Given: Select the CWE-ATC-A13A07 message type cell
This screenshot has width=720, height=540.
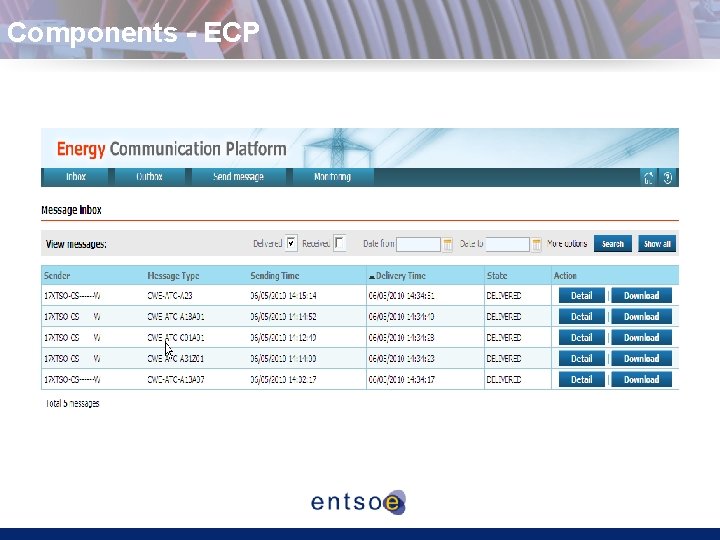Looking at the screenshot, I should 176,380.
